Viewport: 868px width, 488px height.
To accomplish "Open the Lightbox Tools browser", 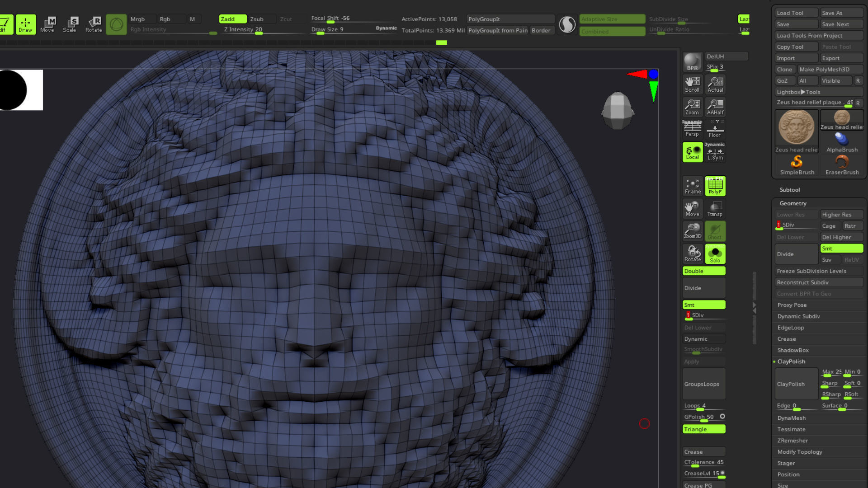I will tap(798, 92).
